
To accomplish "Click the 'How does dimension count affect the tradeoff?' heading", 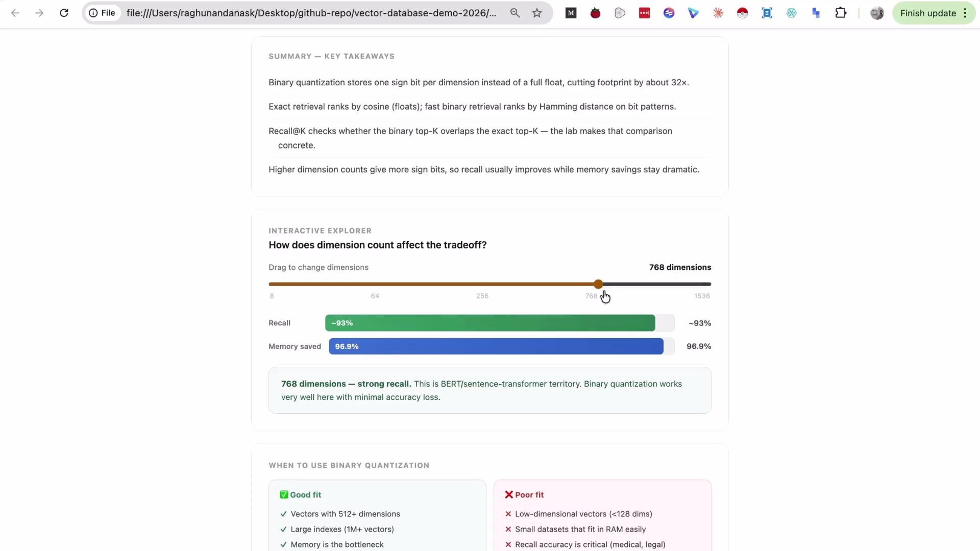I will tap(378, 245).
